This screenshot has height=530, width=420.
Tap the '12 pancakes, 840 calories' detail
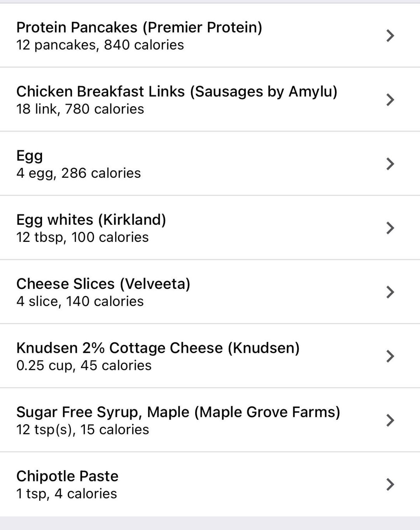tap(100, 45)
